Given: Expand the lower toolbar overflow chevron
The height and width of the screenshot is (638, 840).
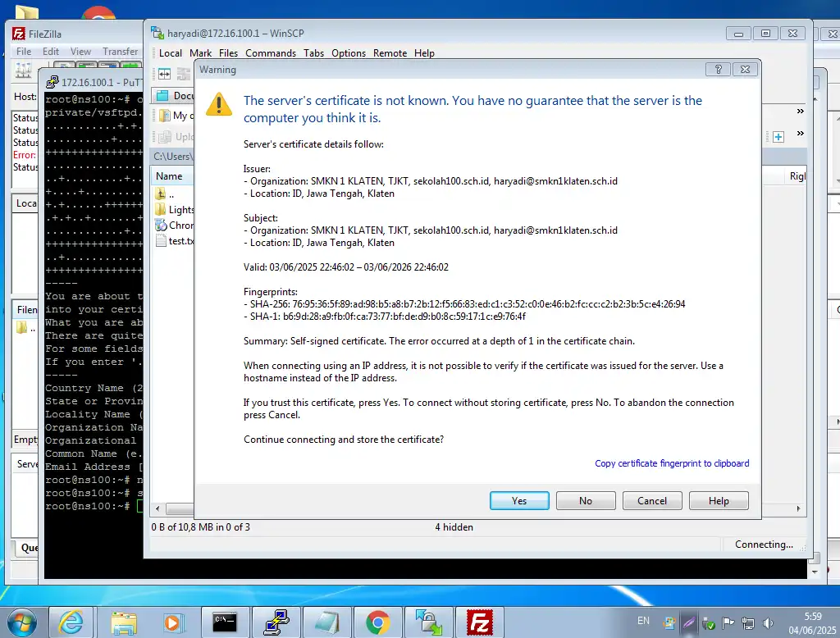Looking at the screenshot, I should click(801, 134).
